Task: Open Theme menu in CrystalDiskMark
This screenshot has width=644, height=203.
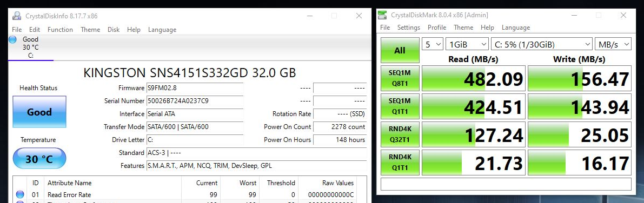Action: coord(463,28)
